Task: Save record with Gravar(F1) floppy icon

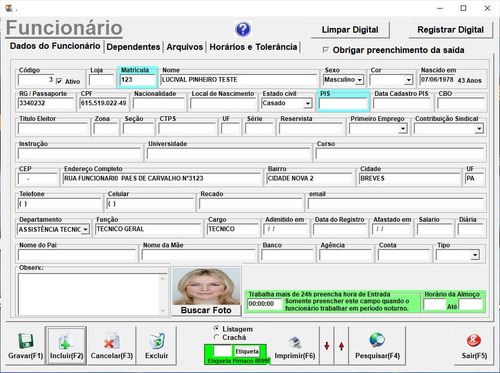Action: click(x=25, y=346)
